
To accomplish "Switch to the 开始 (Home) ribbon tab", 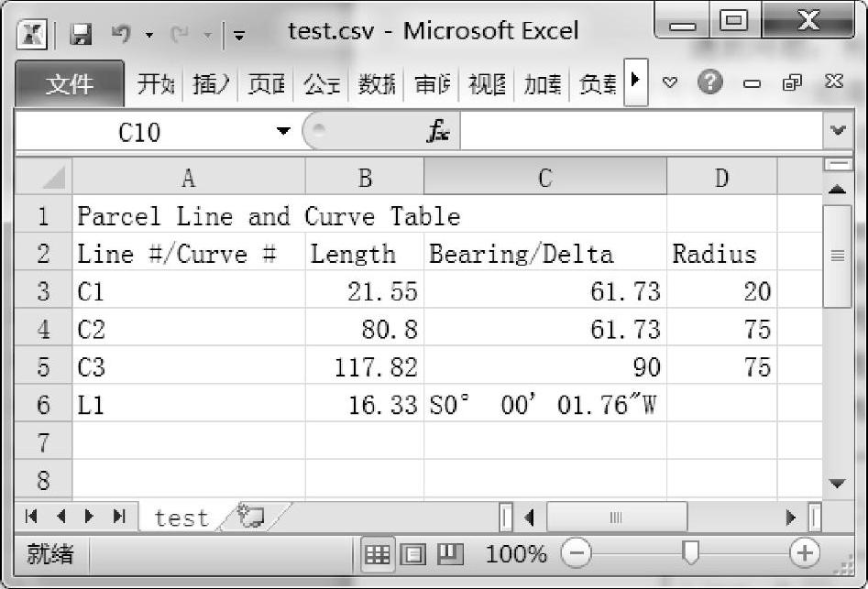I will (155, 84).
